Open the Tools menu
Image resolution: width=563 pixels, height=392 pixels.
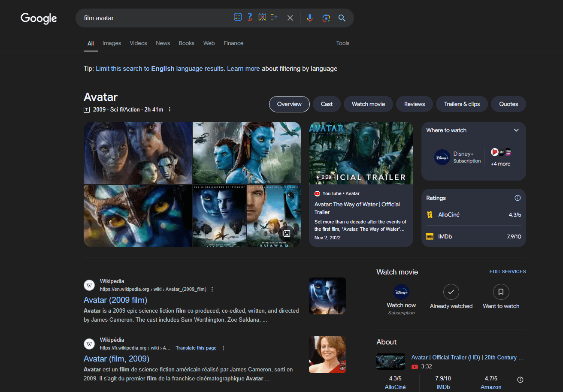(343, 43)
